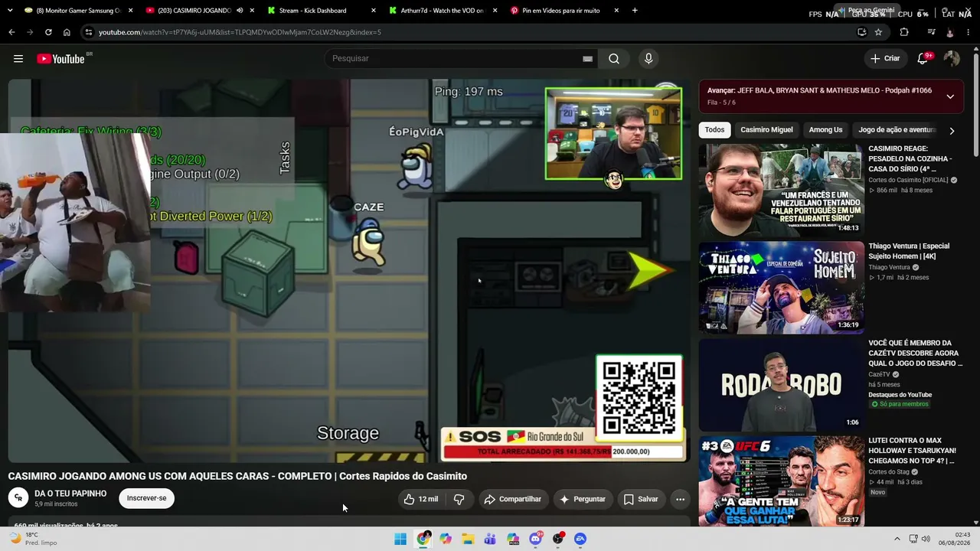Open the EA app from taskbar

point(580,539)
